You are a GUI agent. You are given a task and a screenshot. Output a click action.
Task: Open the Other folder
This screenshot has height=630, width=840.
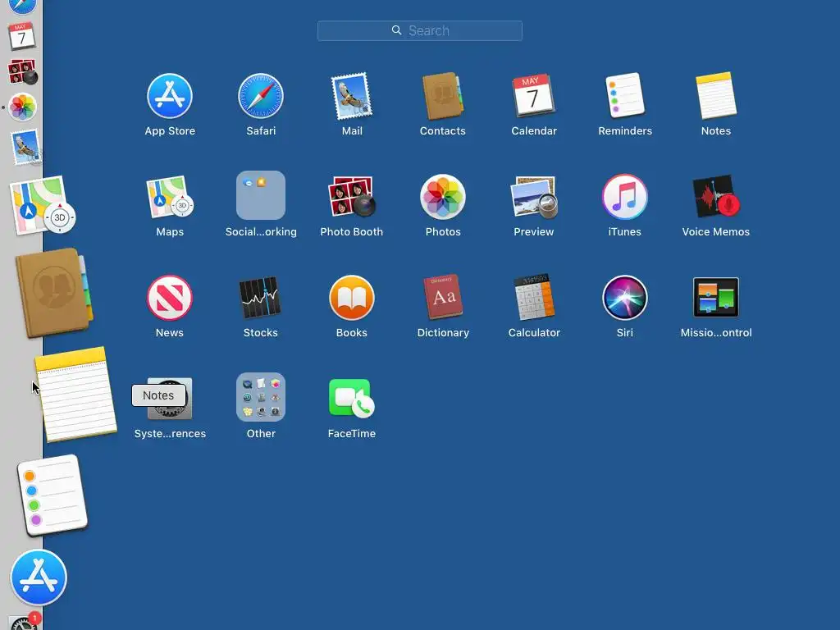261,397
